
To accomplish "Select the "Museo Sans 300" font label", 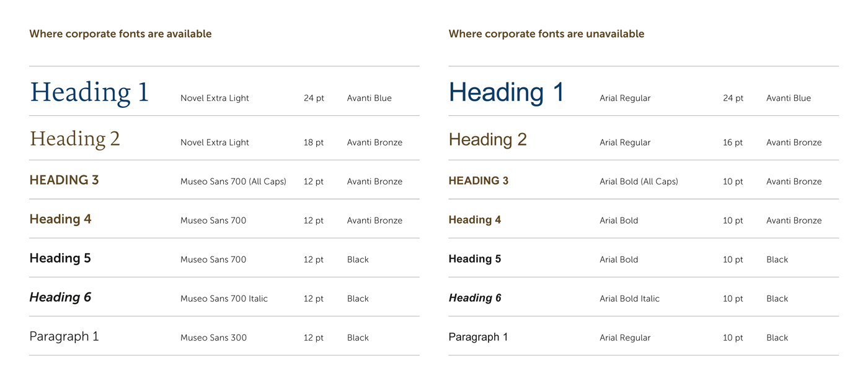I will point(213,338).
